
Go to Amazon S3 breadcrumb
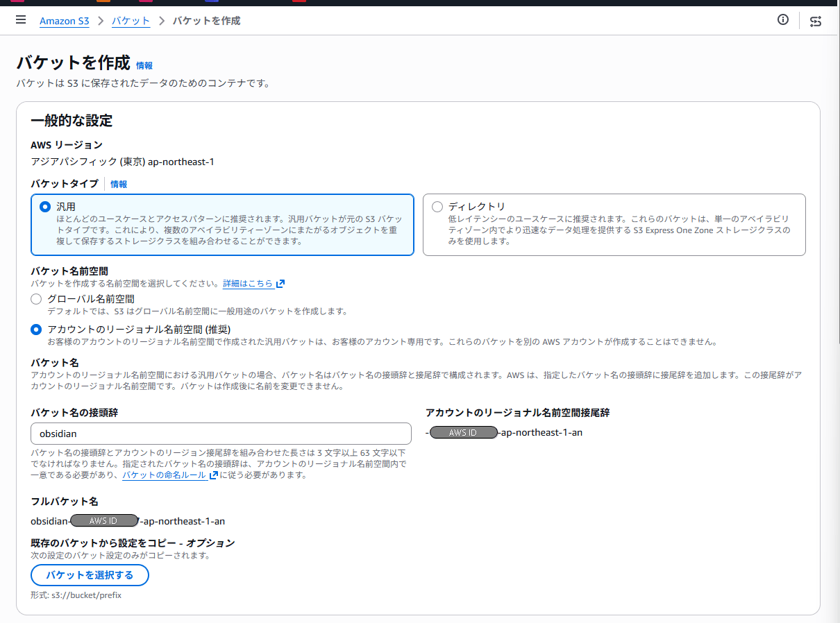(65, 21)
